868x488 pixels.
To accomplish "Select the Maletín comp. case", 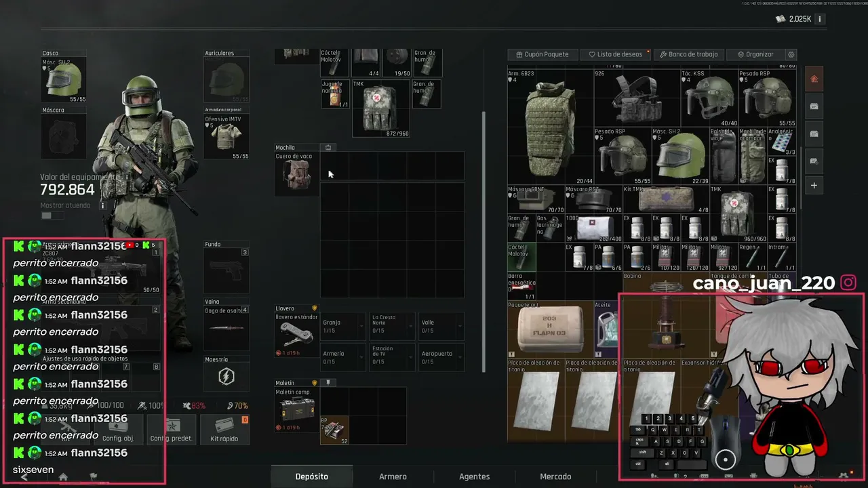I will tap(297, 410).
